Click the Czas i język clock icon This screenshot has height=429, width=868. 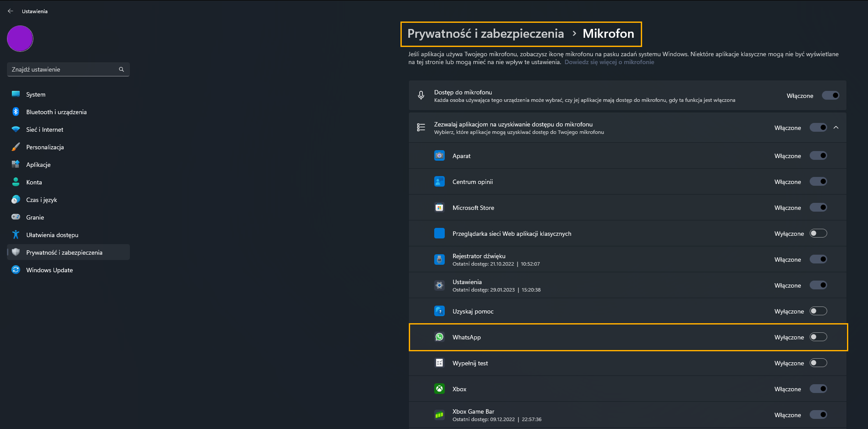click(16, 199)
